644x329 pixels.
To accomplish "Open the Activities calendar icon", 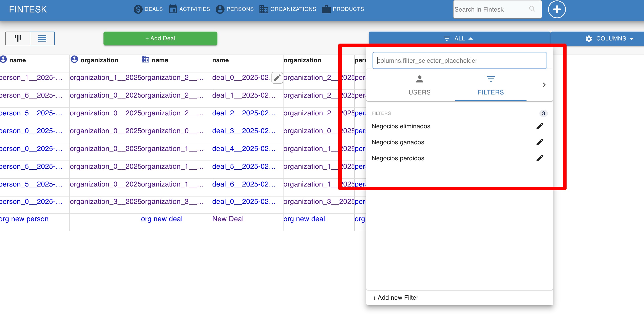I will pos(173,9).
